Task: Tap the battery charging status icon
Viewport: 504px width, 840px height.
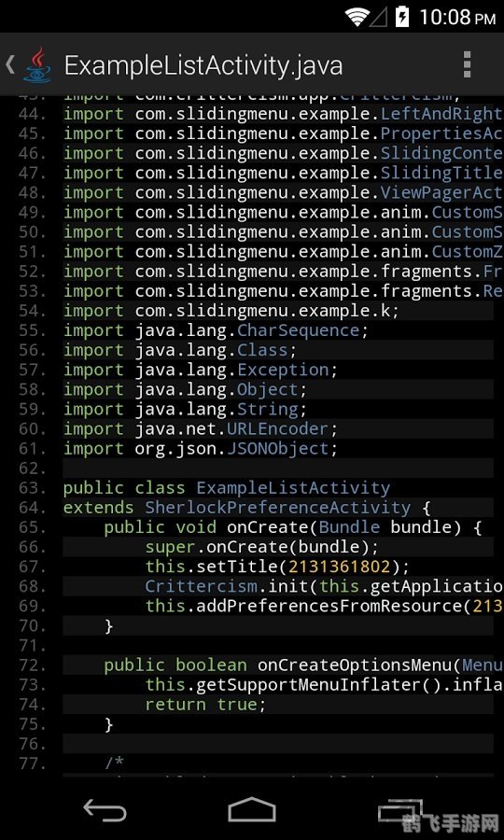Action: coord(402,17)
